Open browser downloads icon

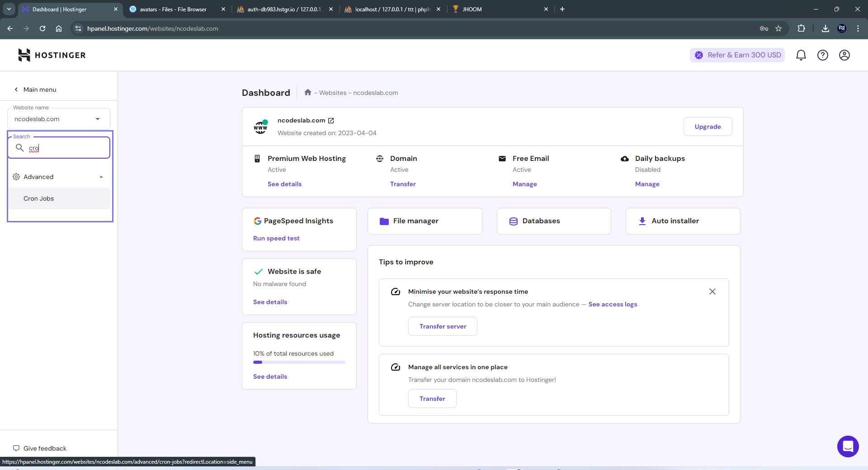(x=825, y=28)
